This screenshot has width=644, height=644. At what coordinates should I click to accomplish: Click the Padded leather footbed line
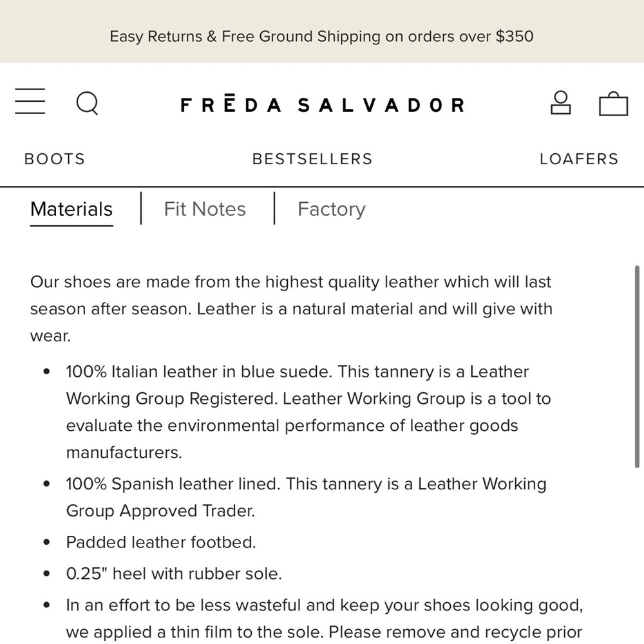click(161, 542)
